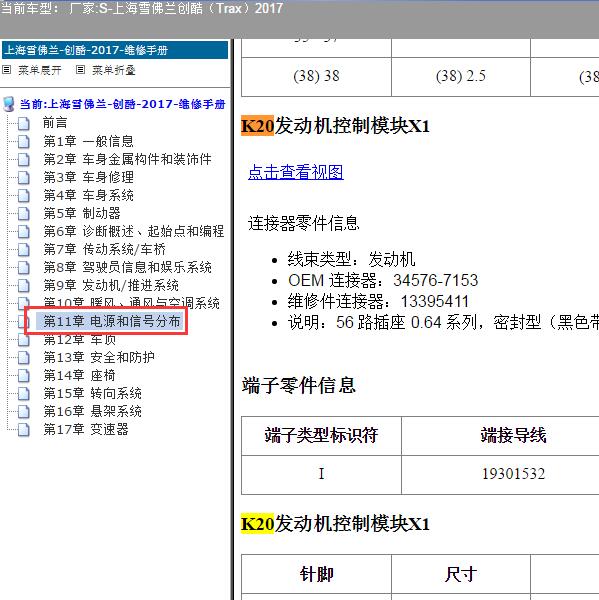The width and height of the screenshot is (599, 600).
Task: Open 第1章 一般信息
Action: [x=88, y=141]
